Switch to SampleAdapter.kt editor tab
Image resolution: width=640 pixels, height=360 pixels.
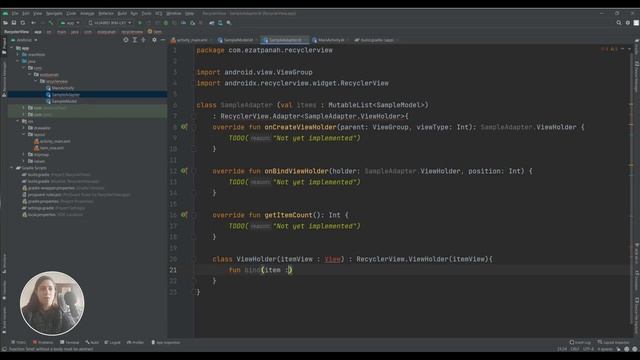coord(284,40)
